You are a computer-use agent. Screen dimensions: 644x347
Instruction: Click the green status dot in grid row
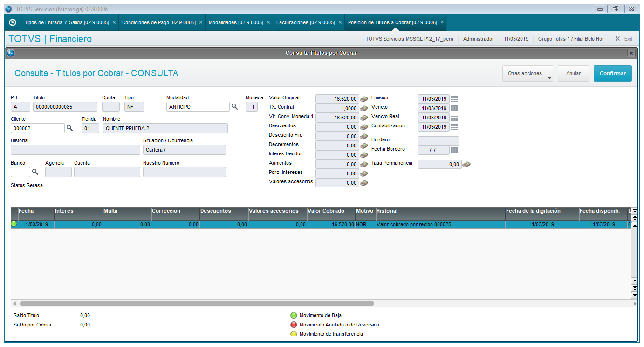pos(14,224)
